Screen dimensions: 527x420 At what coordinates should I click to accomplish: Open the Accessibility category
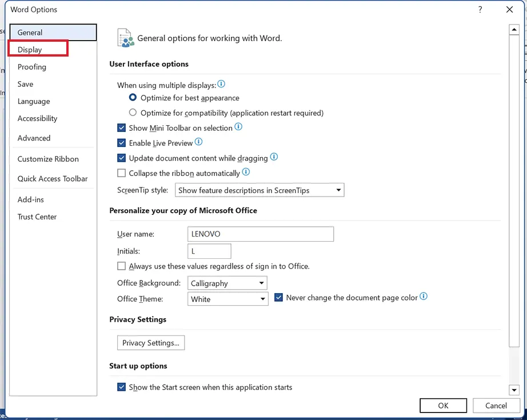53,118
